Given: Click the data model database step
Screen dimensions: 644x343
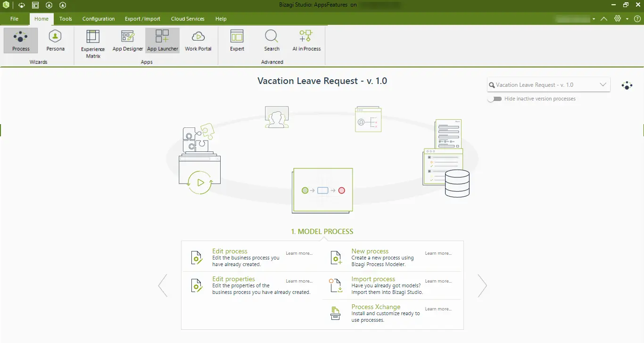Looking at the screenshot, I should coord(446,158).
